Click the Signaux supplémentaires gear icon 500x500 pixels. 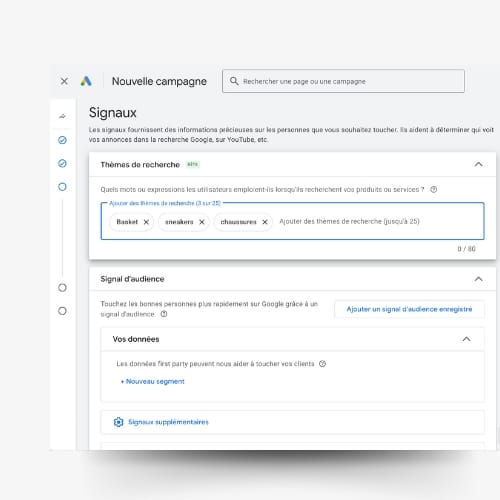[118, 422]
